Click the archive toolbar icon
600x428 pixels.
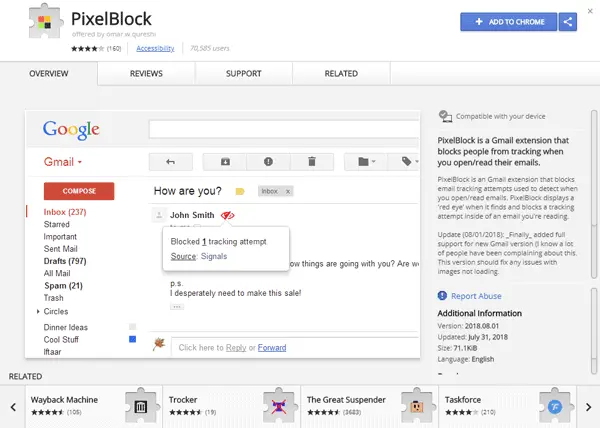pyautogui.click(x=225, y=162)
